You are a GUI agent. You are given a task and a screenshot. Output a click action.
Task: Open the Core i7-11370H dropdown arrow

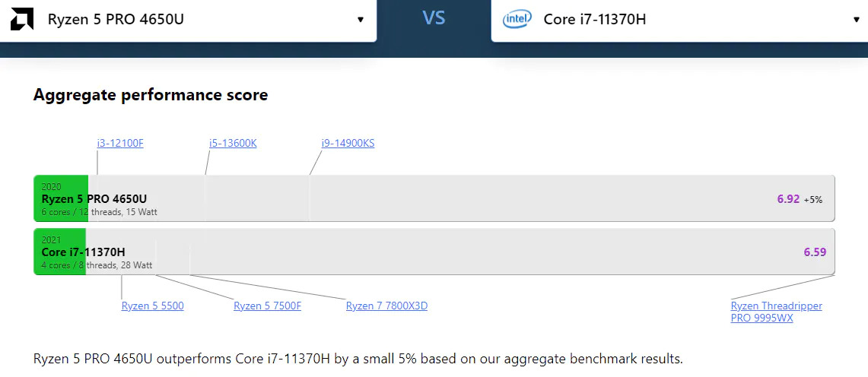click(857, 20)
